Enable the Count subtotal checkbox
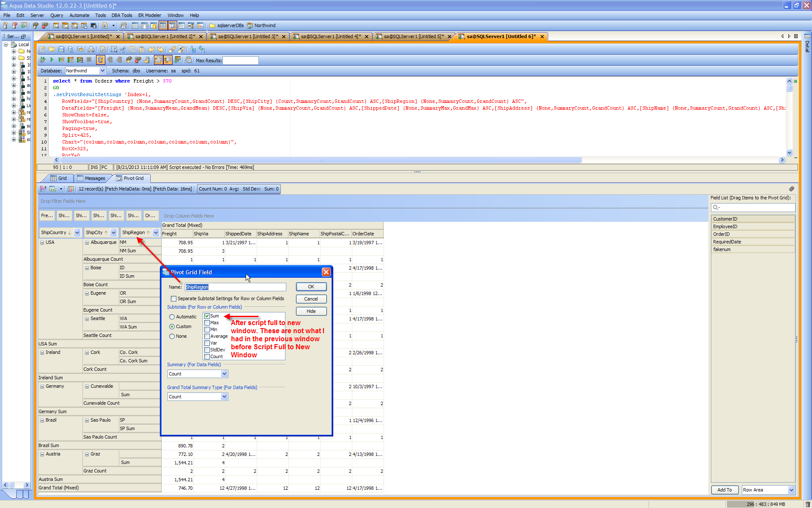The image size is (812, 508). click(x=207, y=356)
